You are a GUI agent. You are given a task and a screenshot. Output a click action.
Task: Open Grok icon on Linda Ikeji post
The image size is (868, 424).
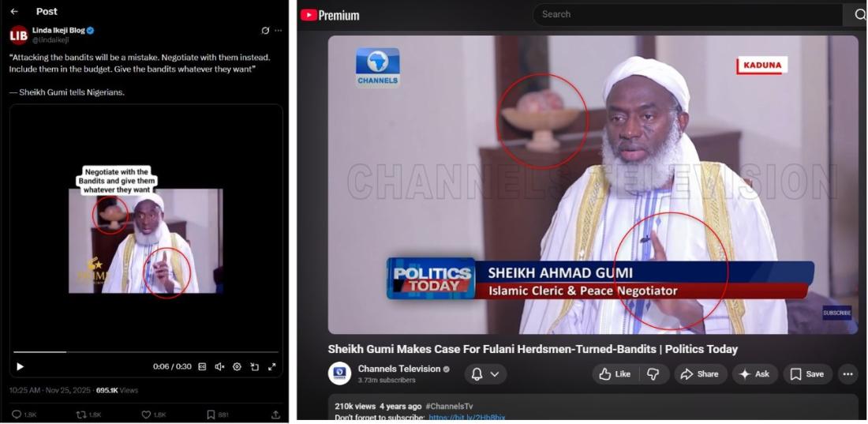point(265,31)
